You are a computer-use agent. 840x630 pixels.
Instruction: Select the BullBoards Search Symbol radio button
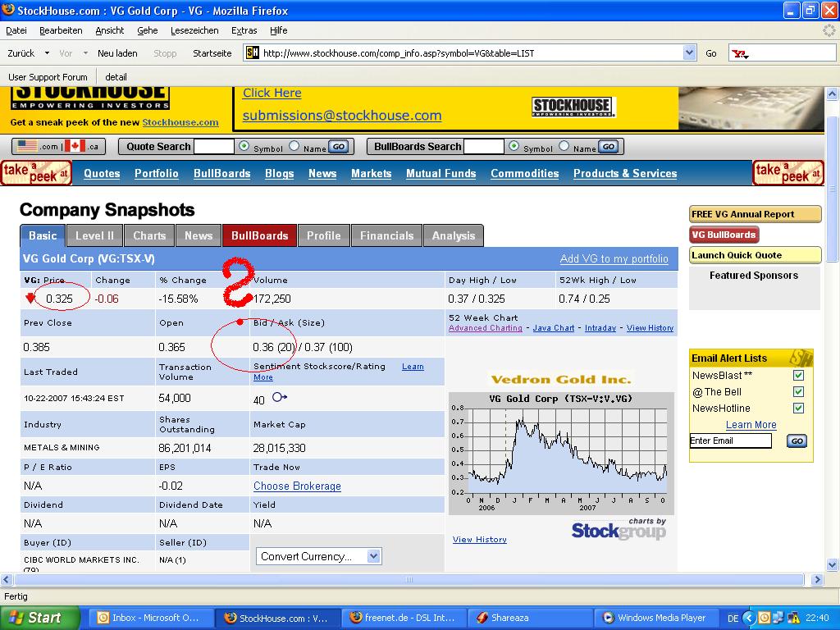coord(514,146)
